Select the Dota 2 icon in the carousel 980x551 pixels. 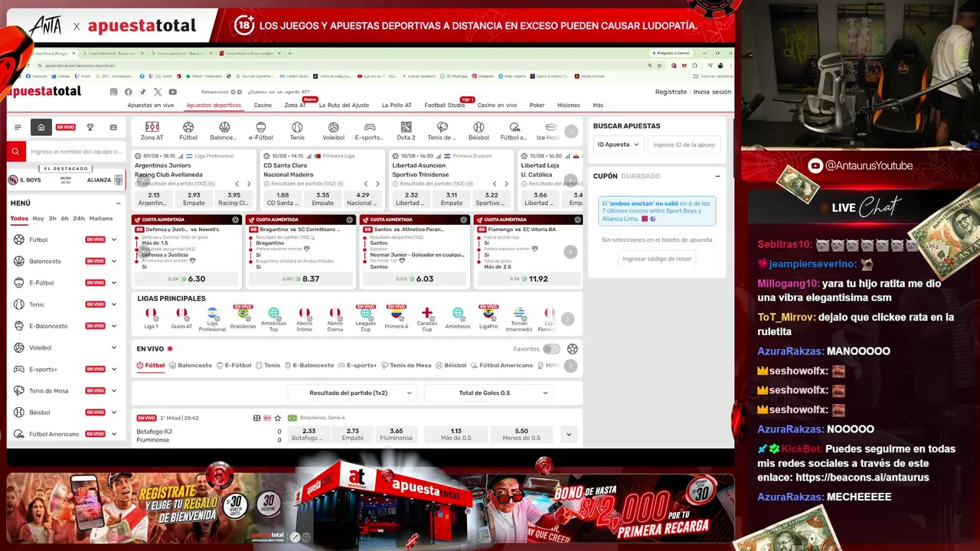tap(406, 127)
